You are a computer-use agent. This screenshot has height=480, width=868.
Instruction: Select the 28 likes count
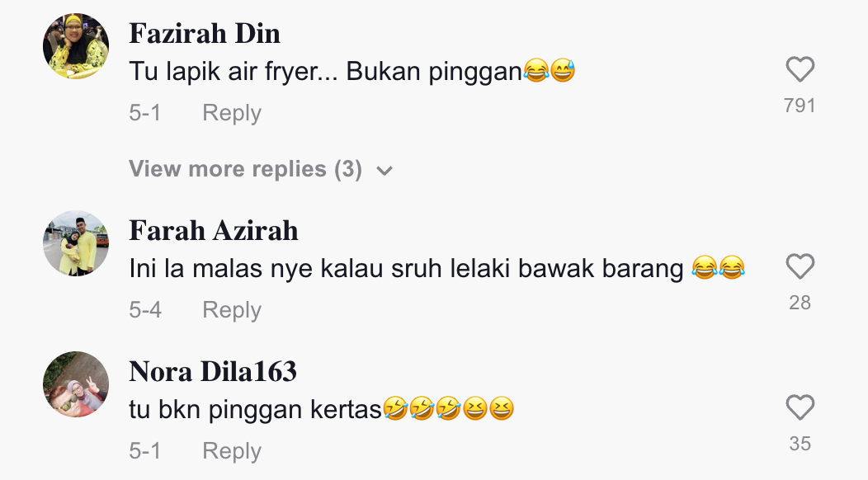[800, 303]
